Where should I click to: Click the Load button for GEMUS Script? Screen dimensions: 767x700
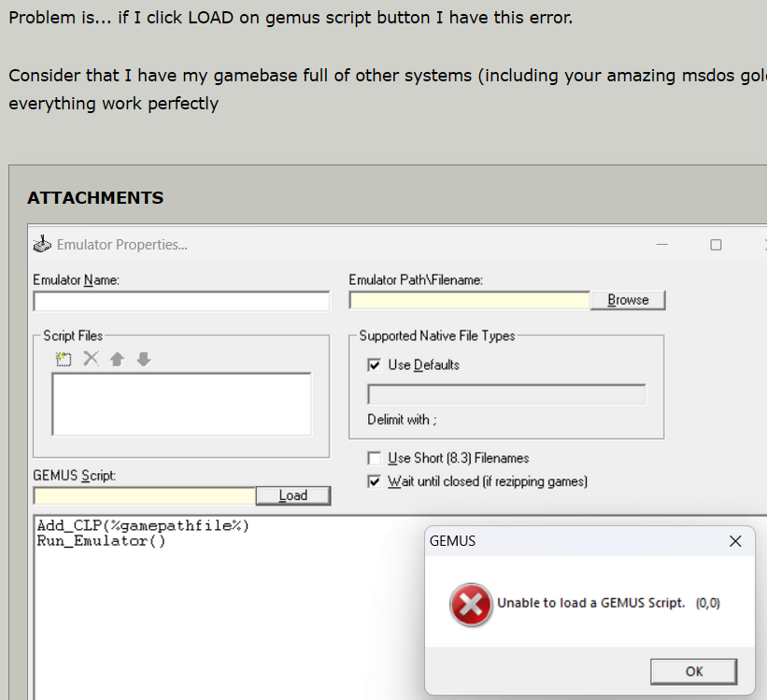click(293, 495)
